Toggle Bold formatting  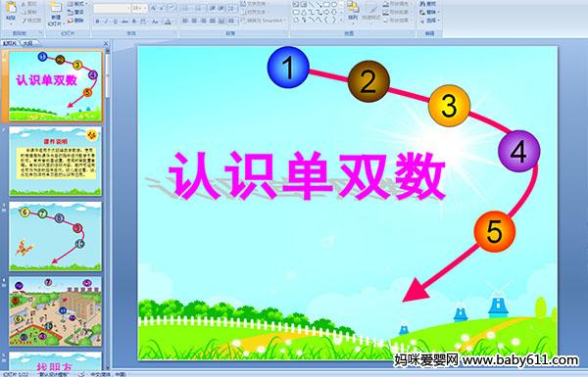(97, 22)
